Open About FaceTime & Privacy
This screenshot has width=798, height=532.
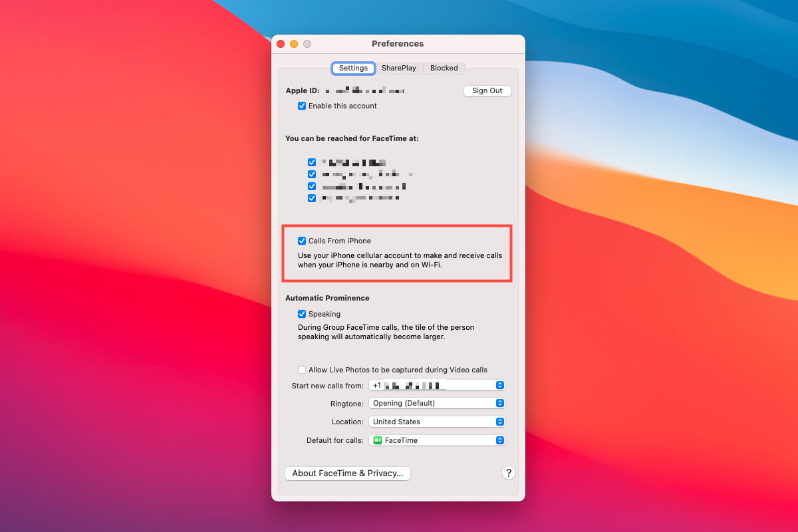click(347, 473)
